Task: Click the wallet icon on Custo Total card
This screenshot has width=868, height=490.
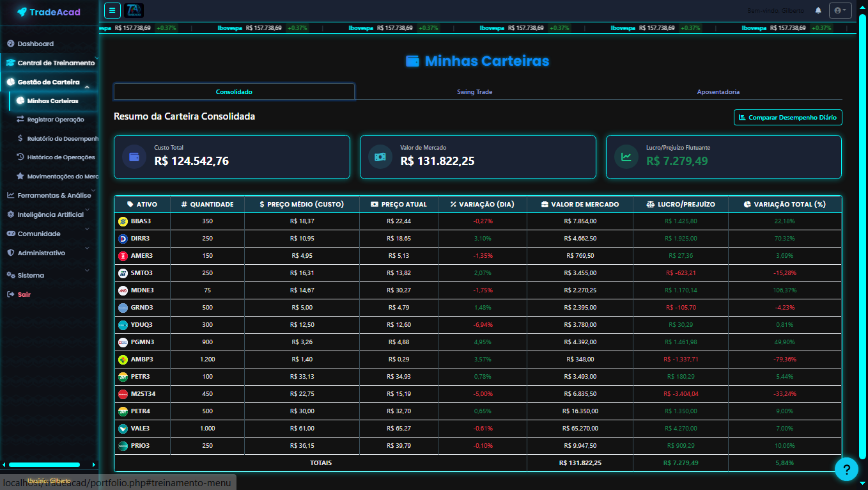Action: pyautogui.click(x=134, y=157)
